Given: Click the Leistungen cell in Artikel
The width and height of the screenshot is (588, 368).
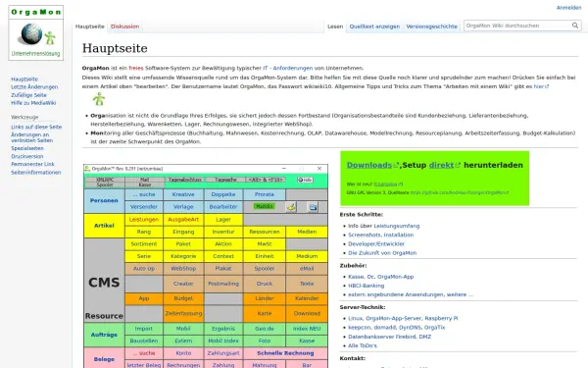Looking at the screenshot, I should [144, 219].
